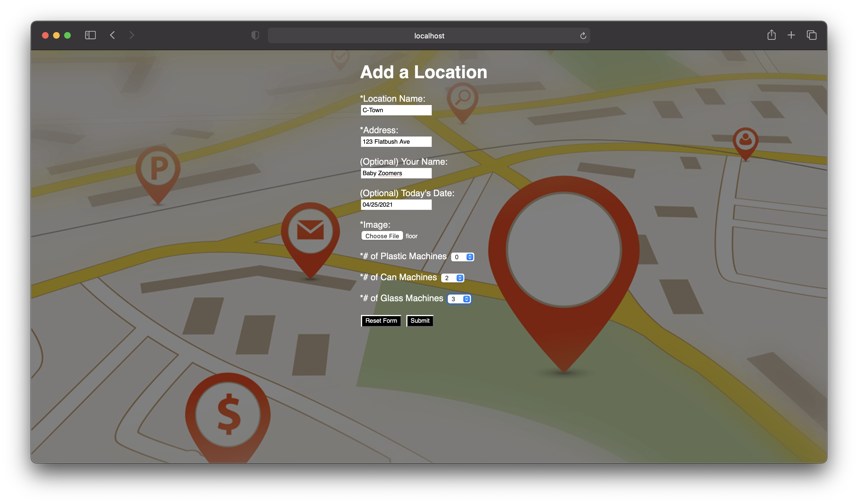Image resolution: width=858 pixels, height=504 pixels.
Task: Click the Location Name field with C-Town
Action: point(396,110)
